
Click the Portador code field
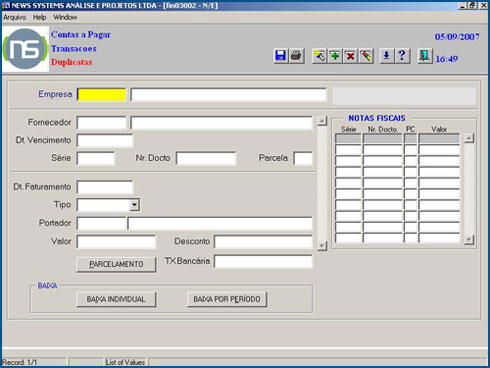tap(102, 223)
